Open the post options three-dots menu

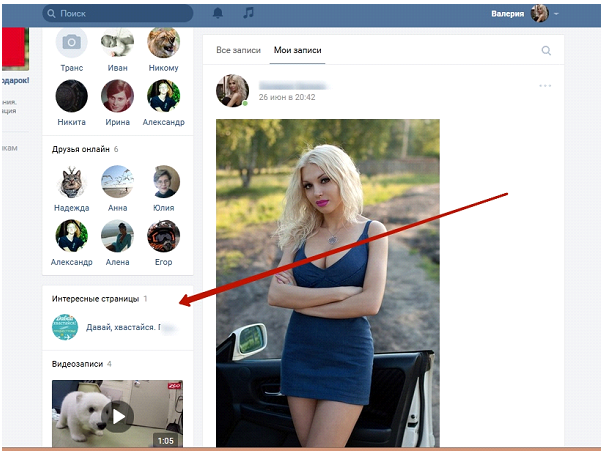(545, 86)
